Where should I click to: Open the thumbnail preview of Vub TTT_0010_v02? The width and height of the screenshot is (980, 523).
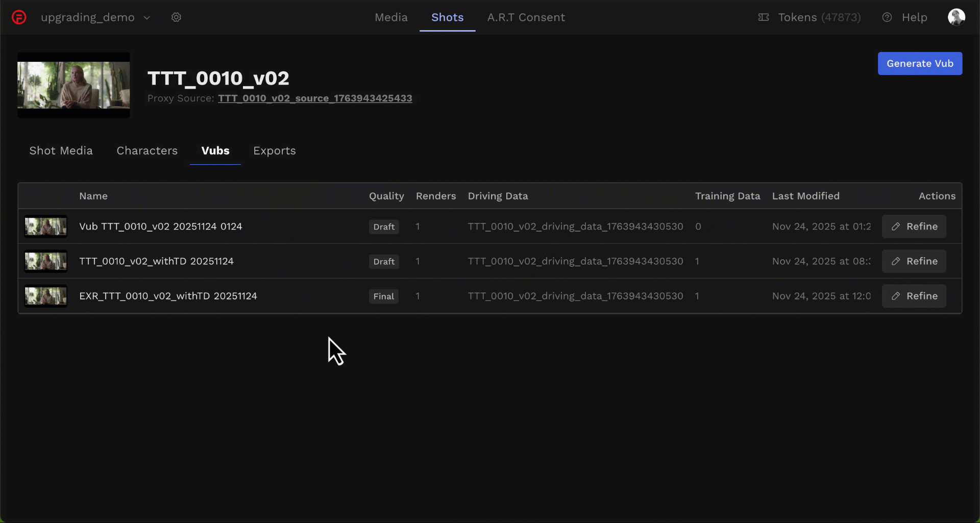[x=45, y=227]
